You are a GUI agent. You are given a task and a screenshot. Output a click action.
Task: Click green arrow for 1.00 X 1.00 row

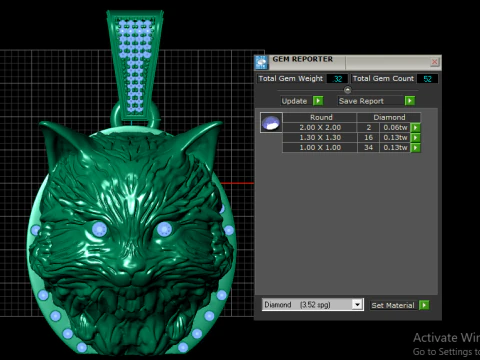click(415, 148)
